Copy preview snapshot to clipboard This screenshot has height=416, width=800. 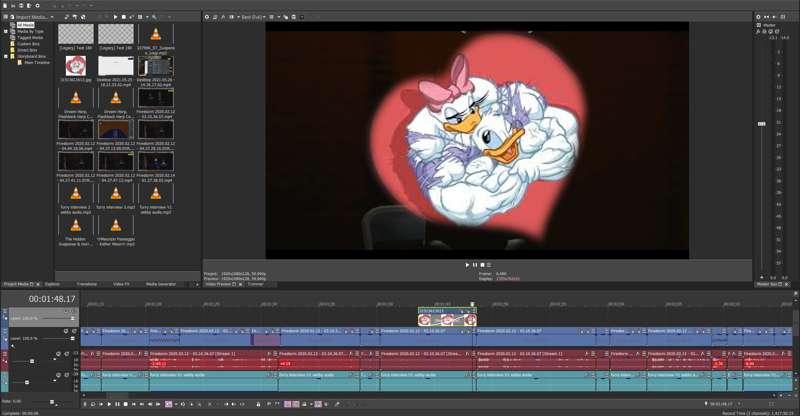pos(286,17)
